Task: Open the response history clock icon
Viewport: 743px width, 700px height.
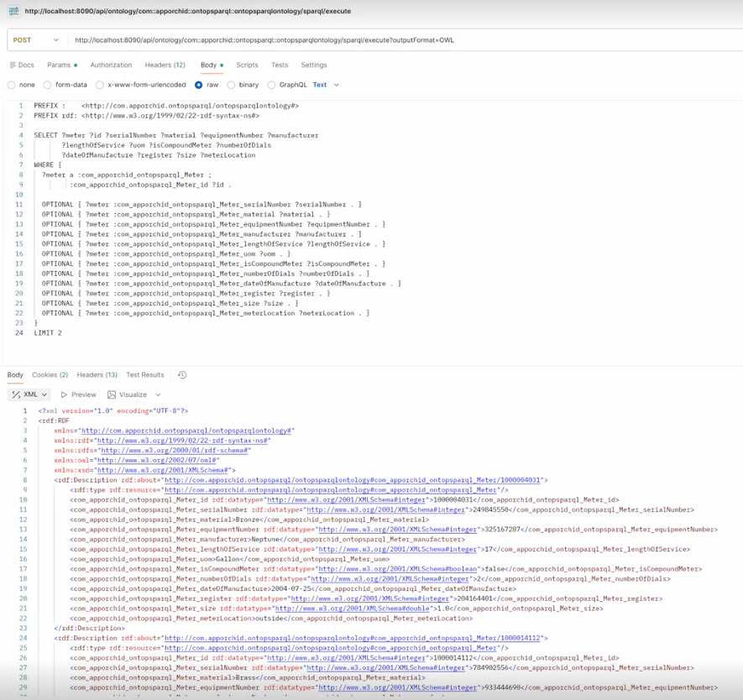Action: pyautogui.click(x=182, y=374)
